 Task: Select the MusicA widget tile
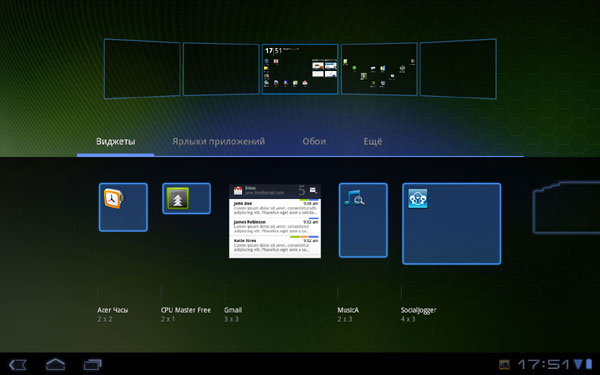(363, 220)
